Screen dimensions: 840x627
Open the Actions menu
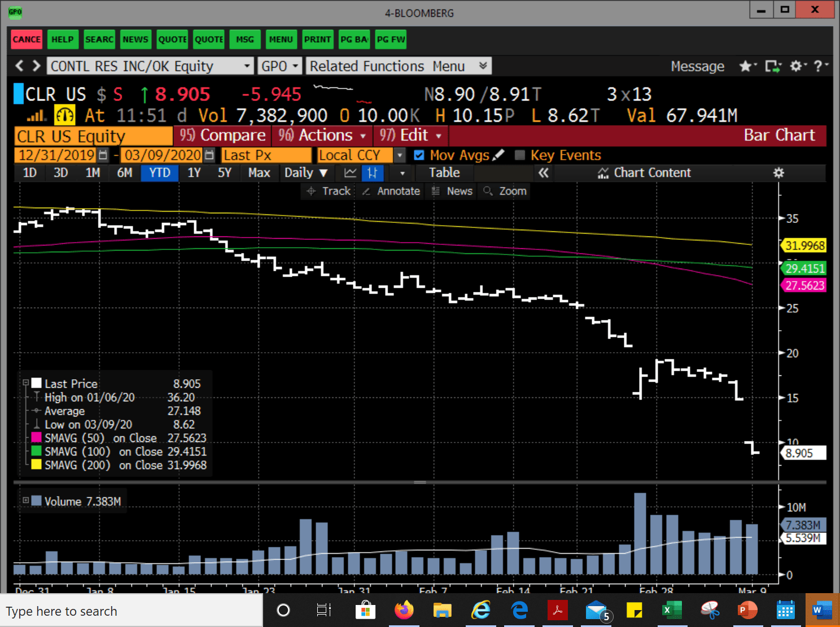click(322, 135)
